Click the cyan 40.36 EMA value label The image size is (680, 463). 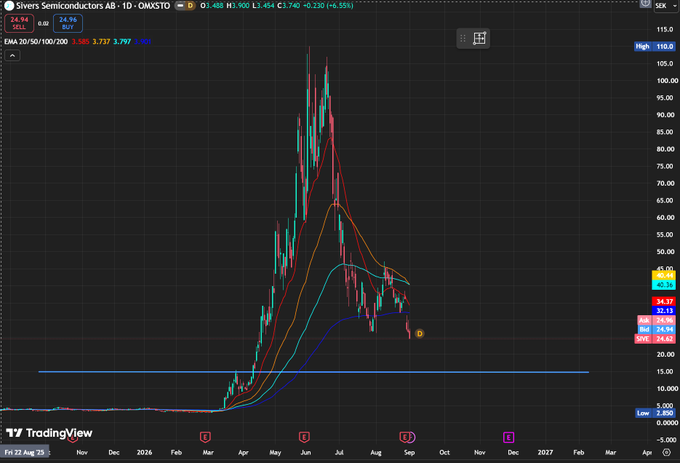pyautogui.click(x=664, y=285)
